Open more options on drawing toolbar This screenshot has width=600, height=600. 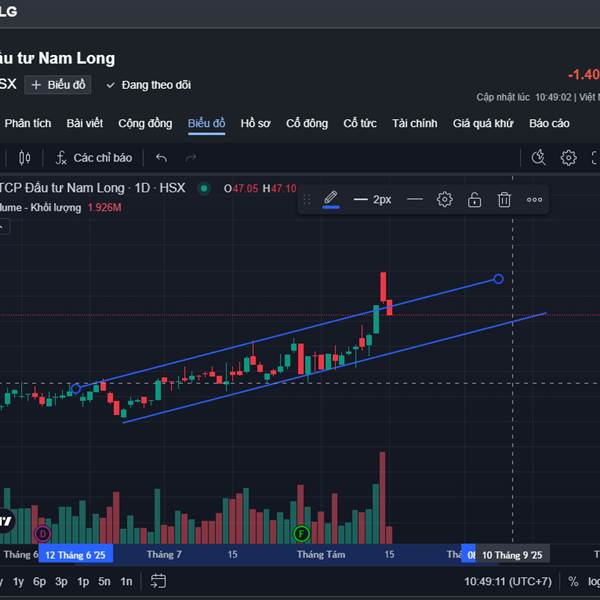(534, 199)
